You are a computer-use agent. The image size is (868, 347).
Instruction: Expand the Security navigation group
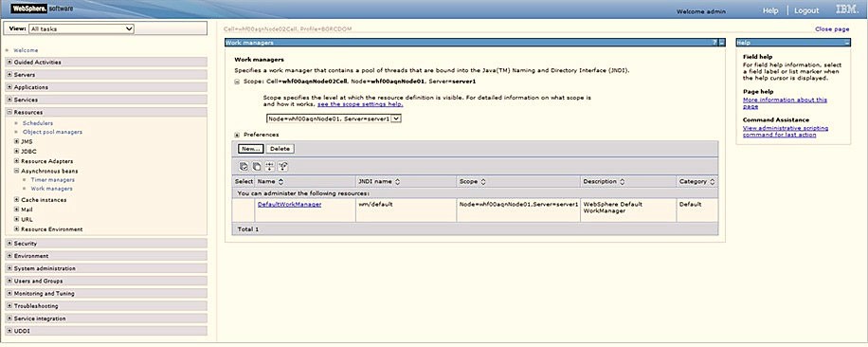click(9, 243)
